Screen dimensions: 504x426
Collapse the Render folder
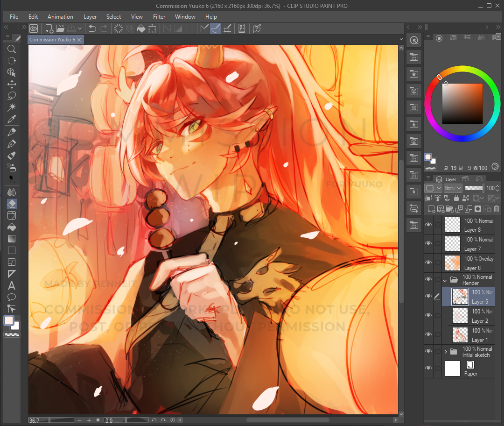coord(445,280)
